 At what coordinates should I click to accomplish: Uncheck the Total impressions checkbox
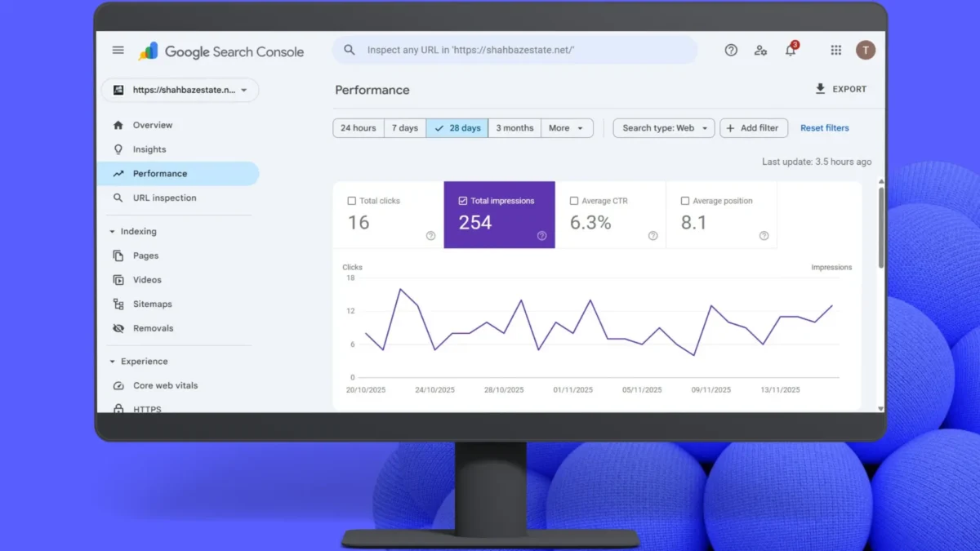pos(463,201)
